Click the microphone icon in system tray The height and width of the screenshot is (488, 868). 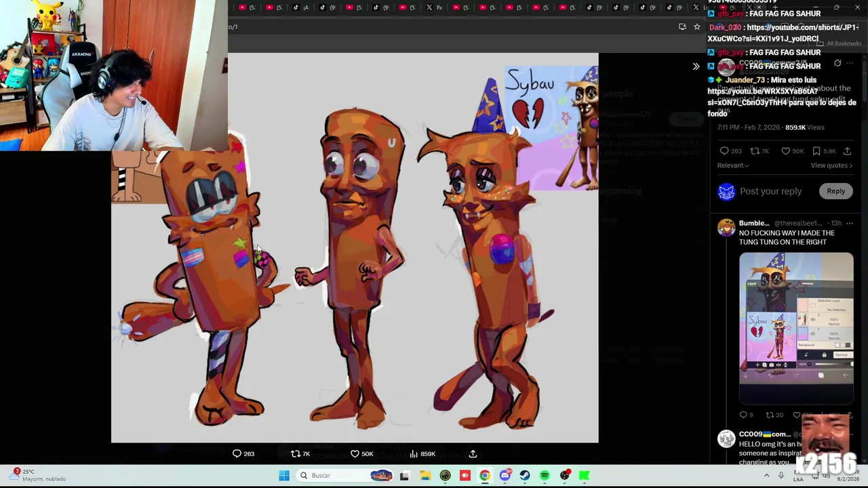[x=781, y=476]
